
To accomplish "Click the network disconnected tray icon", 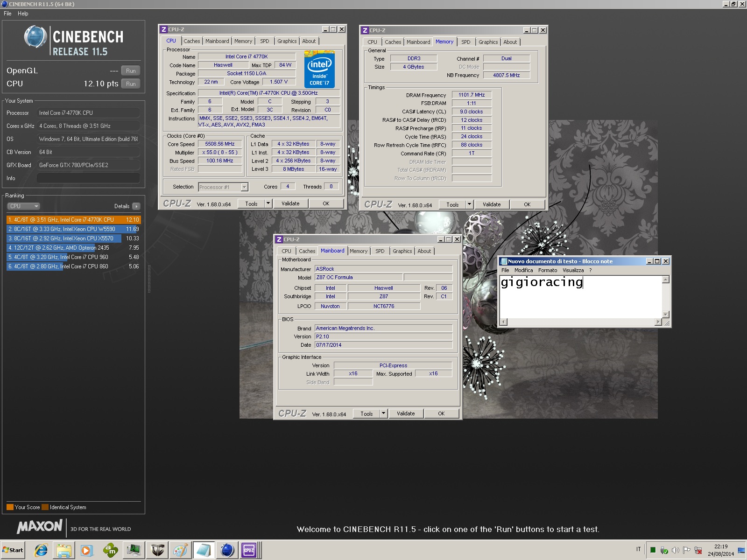I will (x=698, y=550).
